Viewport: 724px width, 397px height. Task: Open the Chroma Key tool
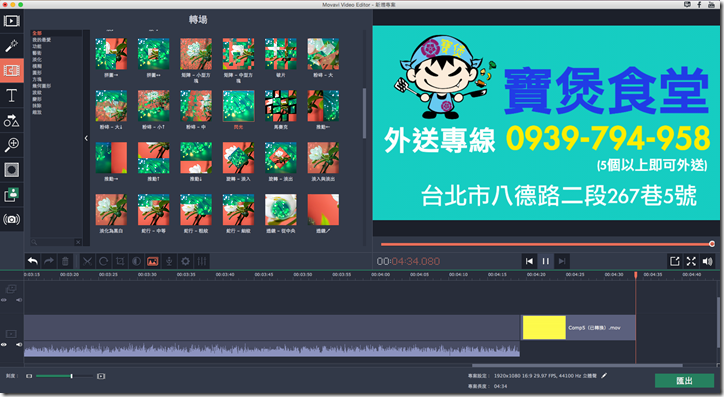pos(12,194)
